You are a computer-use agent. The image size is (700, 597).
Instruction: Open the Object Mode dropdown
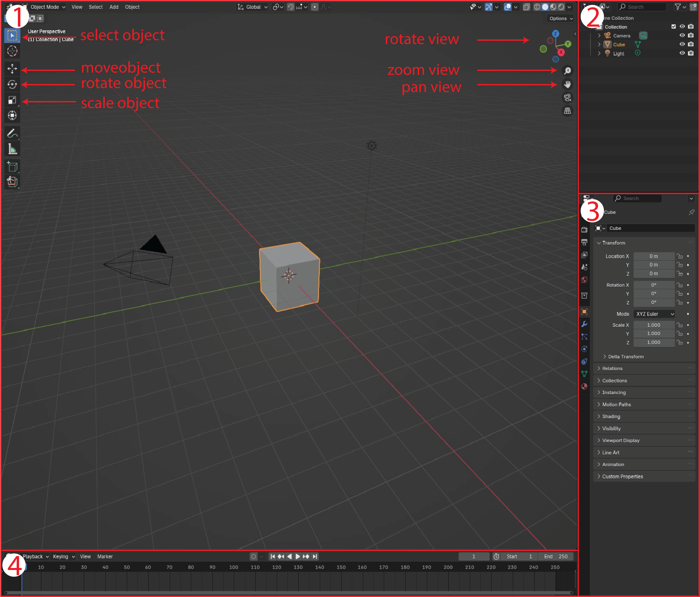[44, 7]
